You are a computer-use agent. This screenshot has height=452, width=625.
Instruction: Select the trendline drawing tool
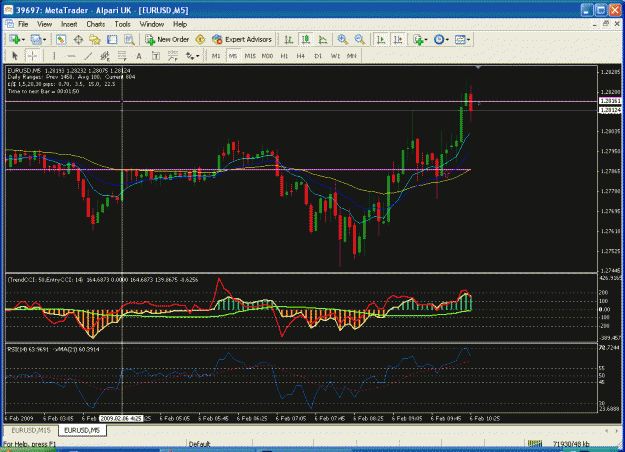pos(88,56)
